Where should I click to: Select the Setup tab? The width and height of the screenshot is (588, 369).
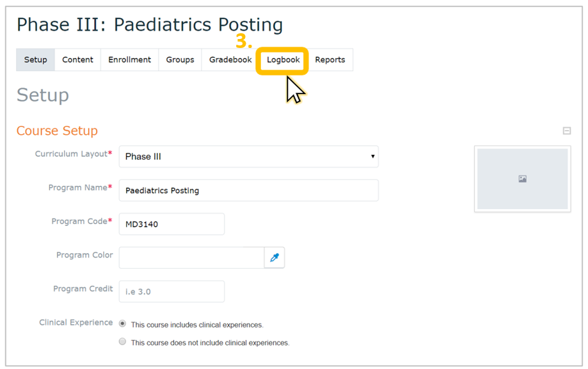(36, 59)
